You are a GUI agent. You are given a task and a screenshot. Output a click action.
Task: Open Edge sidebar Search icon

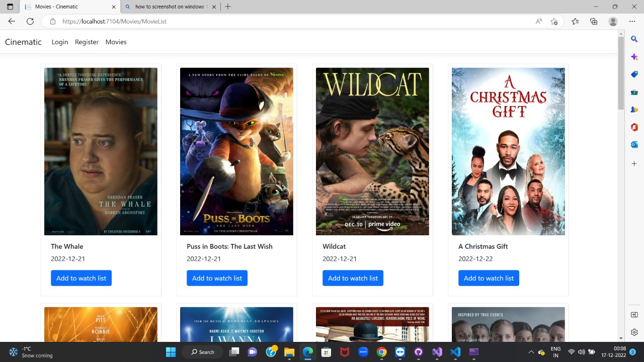click(x=634, y=39)
